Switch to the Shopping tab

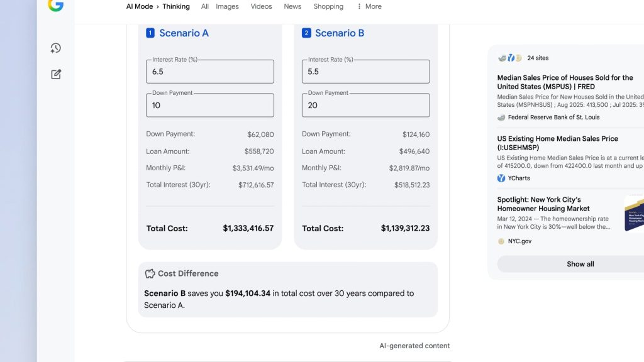328,6
